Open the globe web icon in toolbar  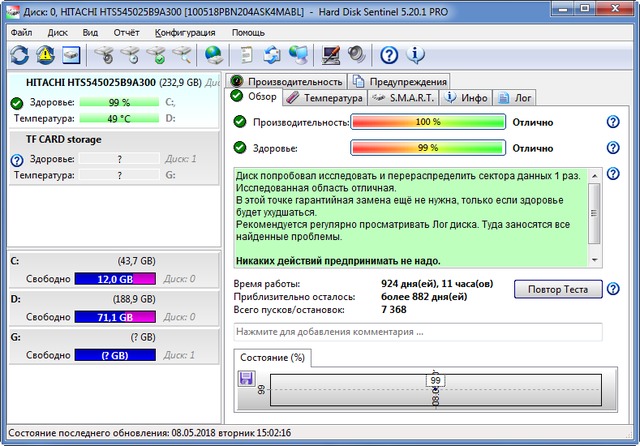[x=213, y=54]
